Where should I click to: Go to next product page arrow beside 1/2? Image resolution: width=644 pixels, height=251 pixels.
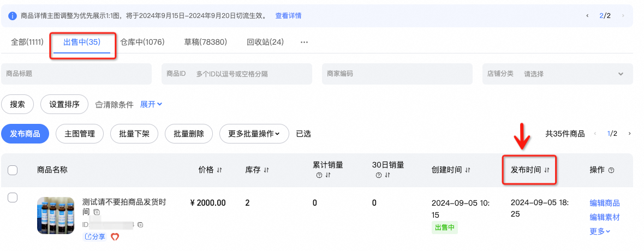point(629,134)
